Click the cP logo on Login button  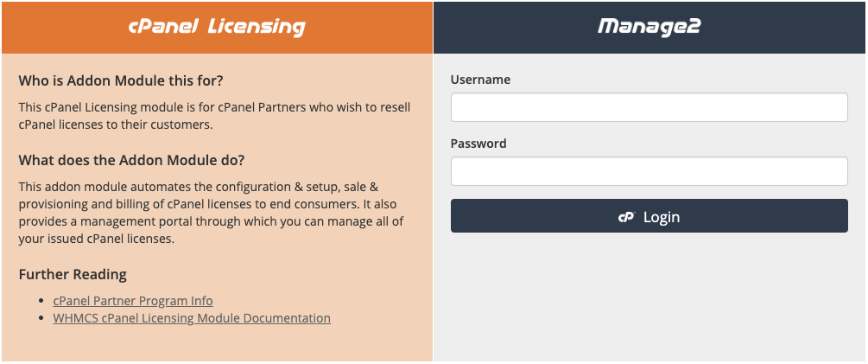(x=627, y=217)
